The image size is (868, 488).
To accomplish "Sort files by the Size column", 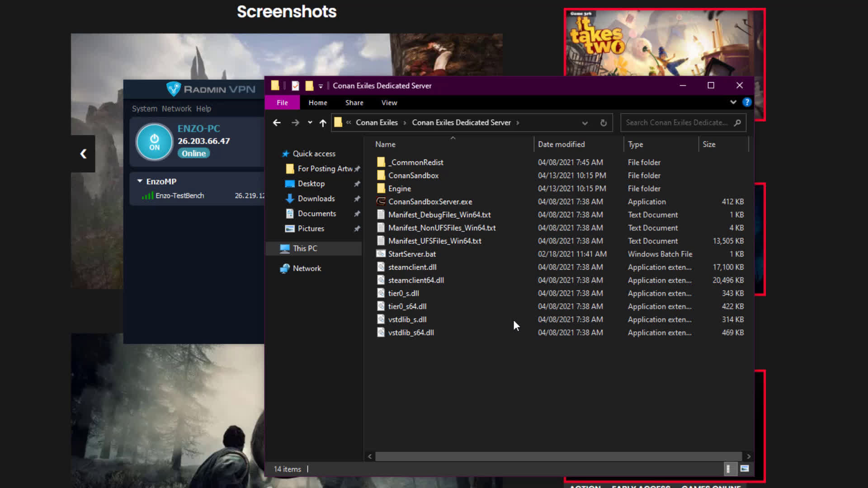I will coord(709,144).
